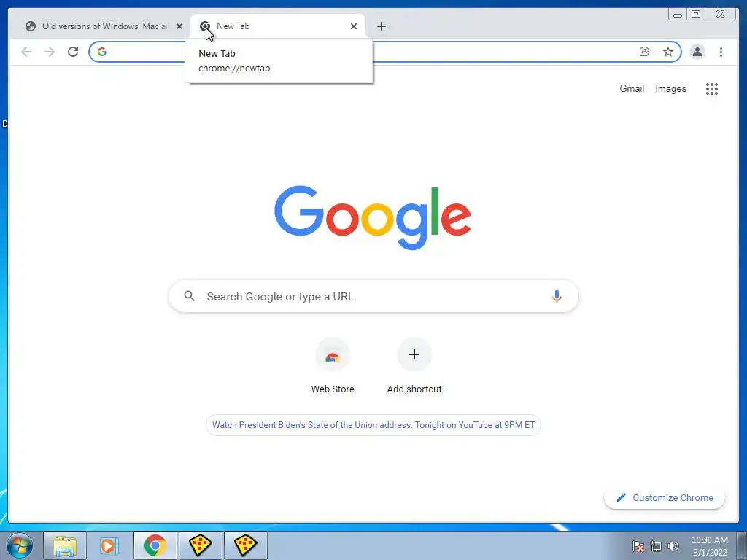Open the first yellow diamond taskbar app

pyautogui.click(x=201, y=545)
